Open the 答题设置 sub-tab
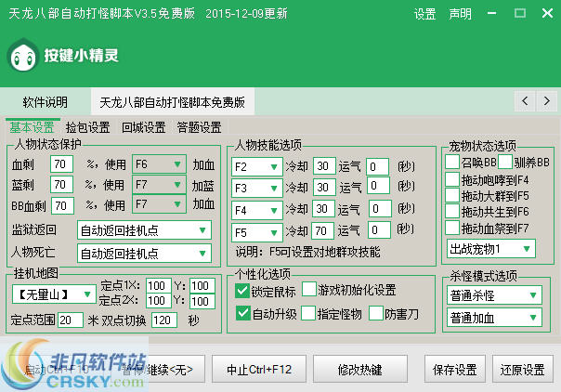Screen dimensions: 561x392 click(200, 127)
